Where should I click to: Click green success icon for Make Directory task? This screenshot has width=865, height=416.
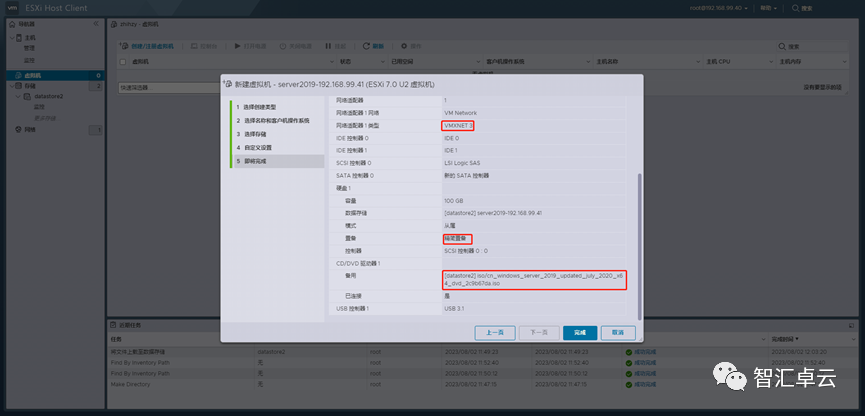pos(628,384)
